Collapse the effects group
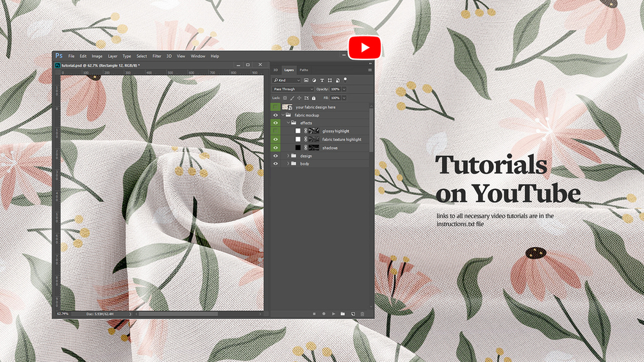644x362 pixels. pyautogui.click(x=288, y=123)
